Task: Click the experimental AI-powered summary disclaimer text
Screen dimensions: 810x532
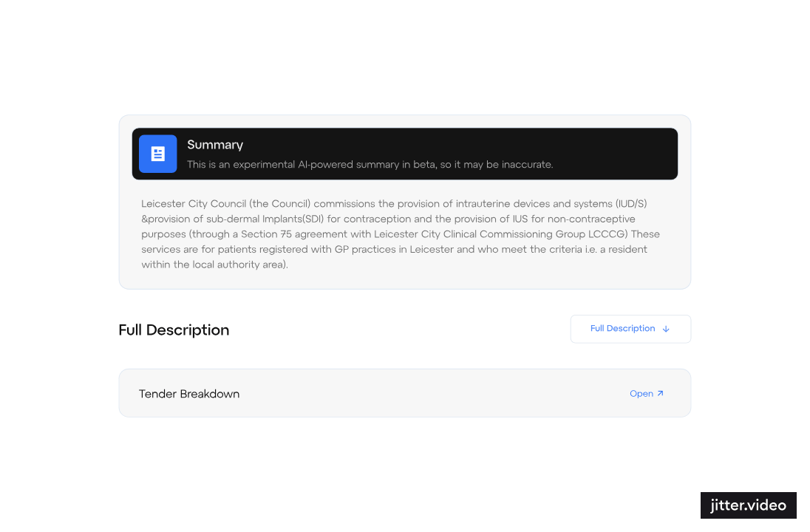Action: pos(370,164)
